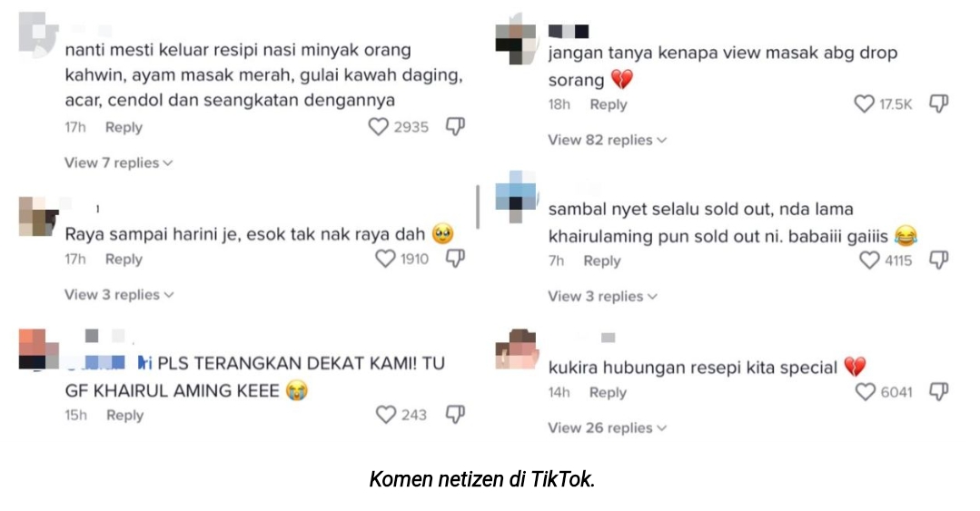The width and height of the screenshot is (980, 511).
Task: Show View 3 replies under sambal nyet comment
Action: (x=602, y=296)
